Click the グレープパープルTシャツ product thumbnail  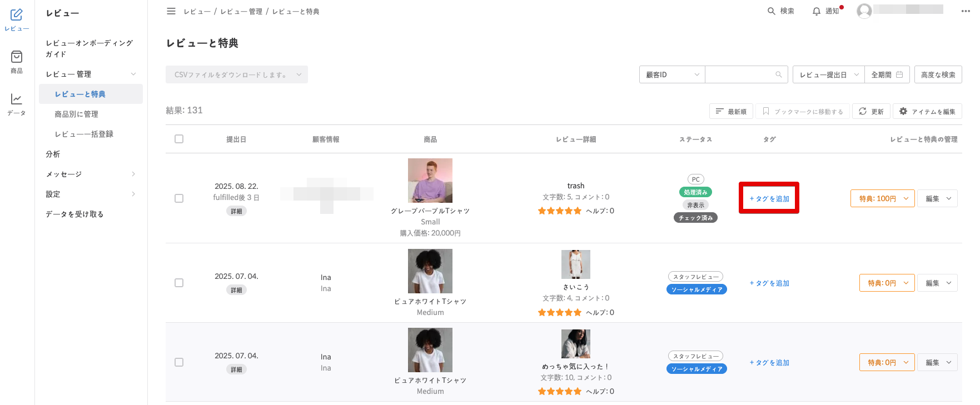[x=430, y=181]
